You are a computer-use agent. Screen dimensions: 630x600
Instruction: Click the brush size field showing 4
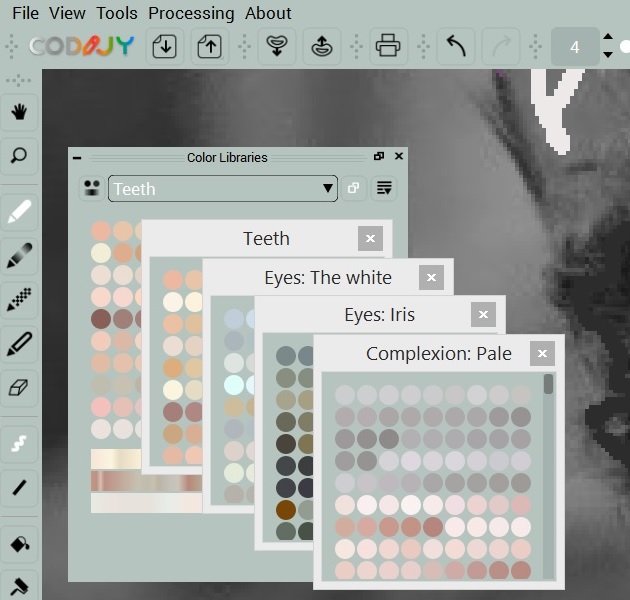pos(575,47)
